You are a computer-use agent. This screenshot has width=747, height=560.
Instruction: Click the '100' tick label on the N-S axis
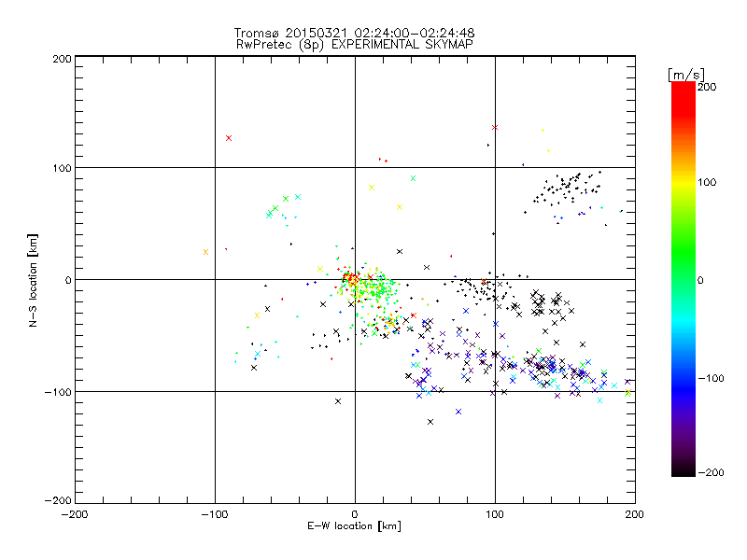[x=62, y=168]
